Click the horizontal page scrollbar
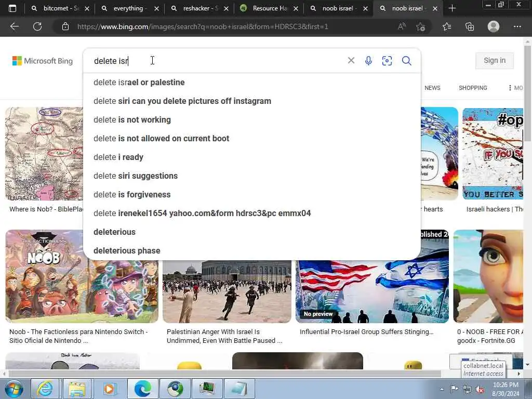Viewport: 532px width, 399px height. tap(224, 374)
